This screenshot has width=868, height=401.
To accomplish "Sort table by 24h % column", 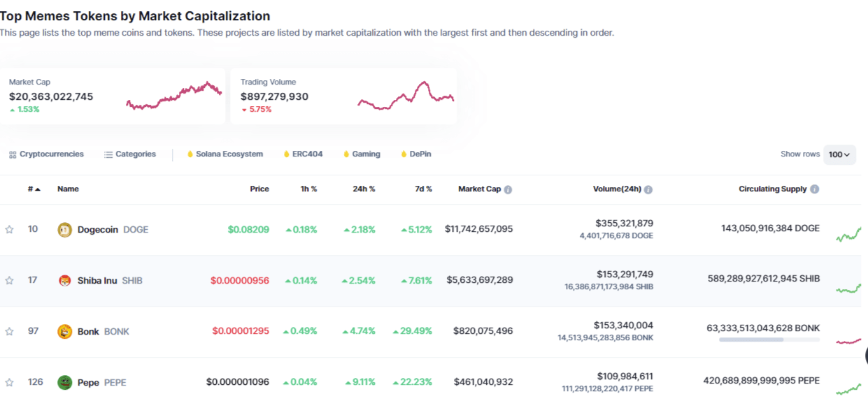I will (x=364, y=189).
